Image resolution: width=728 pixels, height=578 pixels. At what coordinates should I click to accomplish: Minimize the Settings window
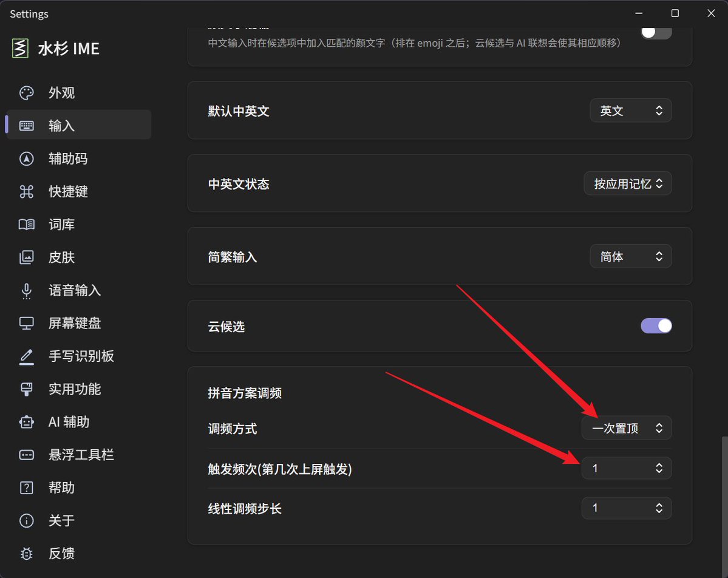click(x=639, y=13)
